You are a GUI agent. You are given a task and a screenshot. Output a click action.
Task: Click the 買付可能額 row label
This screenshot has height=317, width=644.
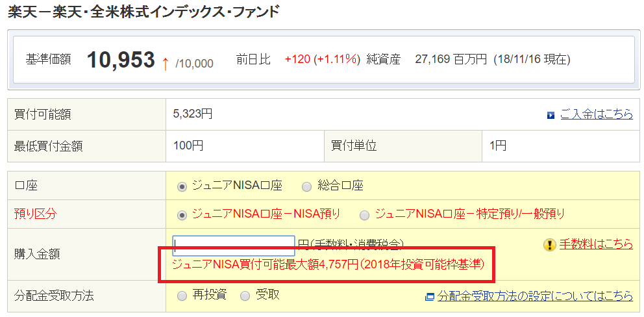42,114
